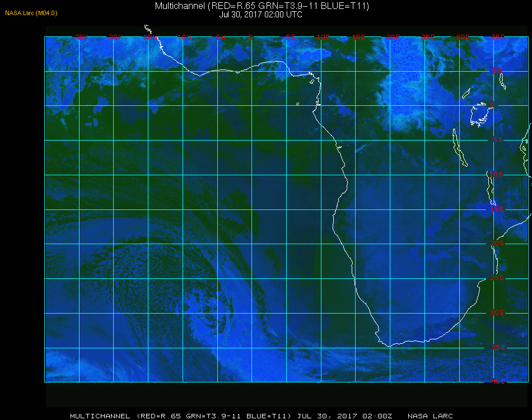Click the 10S latitude label
Screen dimensions: 532x420
496,174
